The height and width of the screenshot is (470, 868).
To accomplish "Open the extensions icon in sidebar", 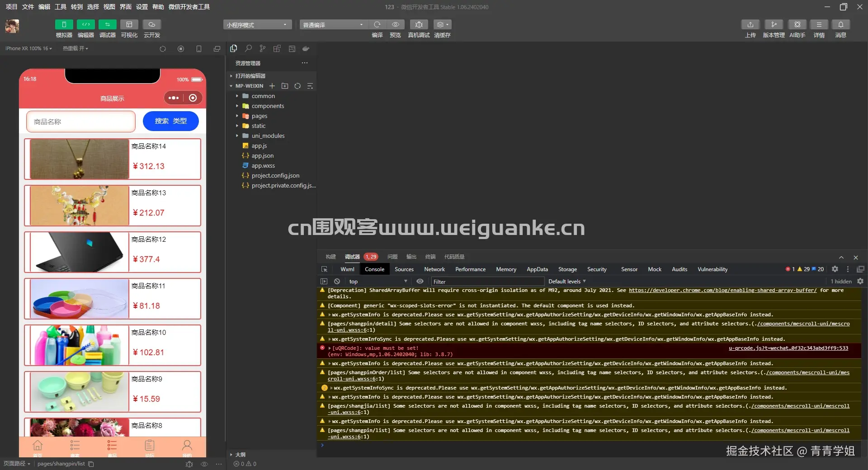I will tap(277, 48).
